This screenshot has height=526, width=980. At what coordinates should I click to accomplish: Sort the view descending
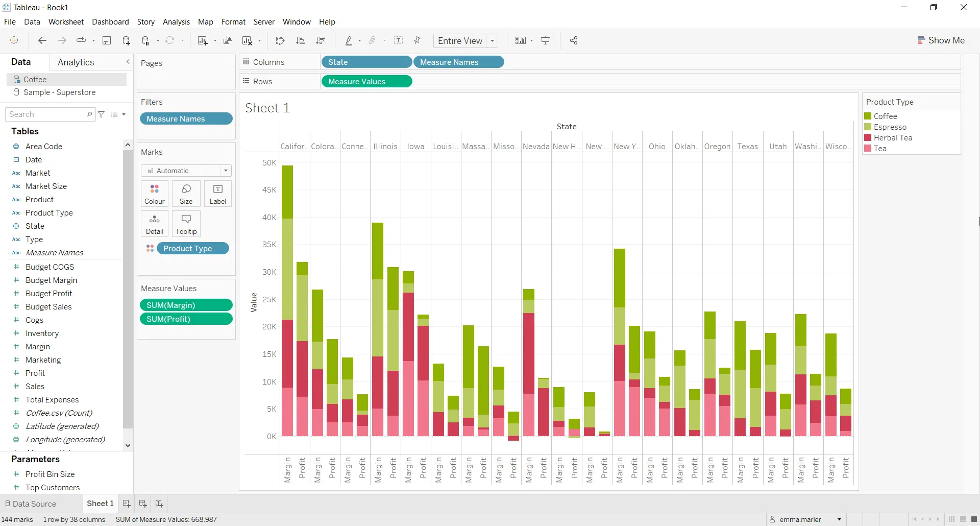tap(321, 40)
